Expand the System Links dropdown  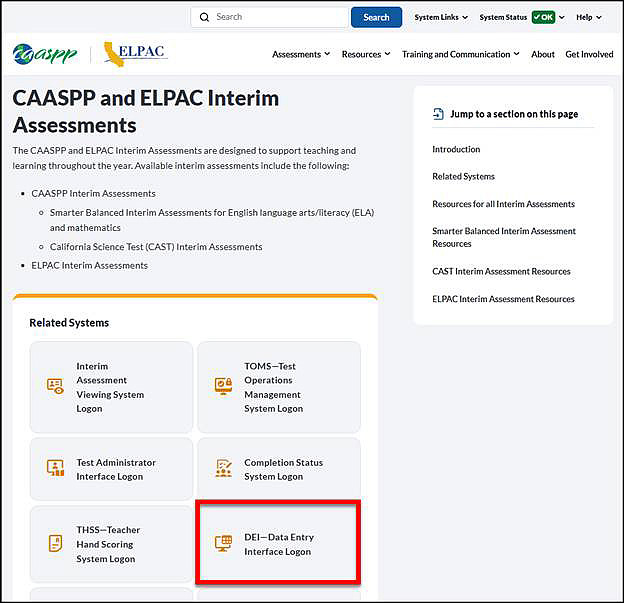(441, 17)
